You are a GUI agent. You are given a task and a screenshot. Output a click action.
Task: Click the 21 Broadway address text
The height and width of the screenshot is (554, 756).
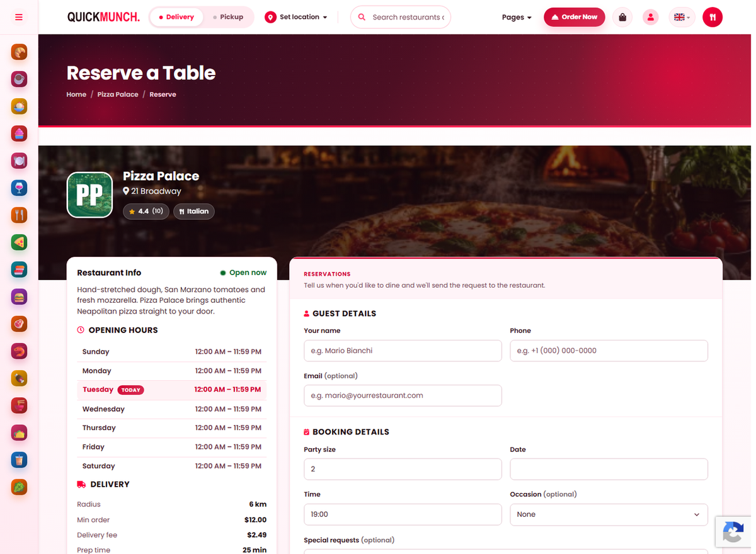coord(156,191)
